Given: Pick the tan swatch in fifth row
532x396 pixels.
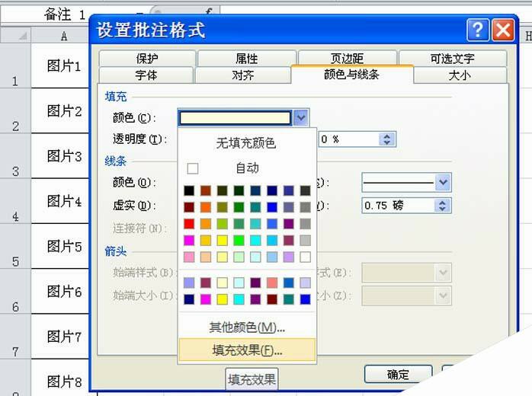Looking at the screenshot, I should (x=206, y=257).
